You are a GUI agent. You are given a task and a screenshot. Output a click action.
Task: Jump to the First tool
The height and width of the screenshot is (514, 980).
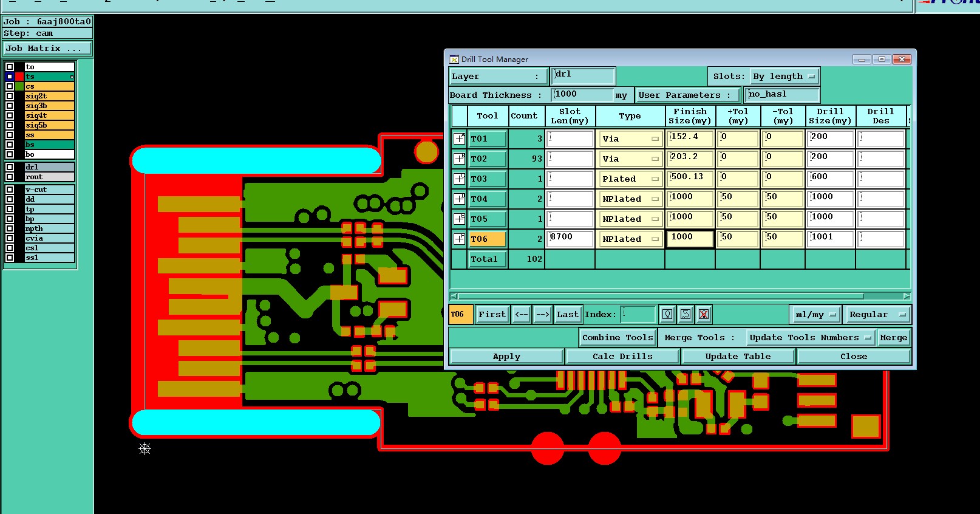click(x=492, y=314)
